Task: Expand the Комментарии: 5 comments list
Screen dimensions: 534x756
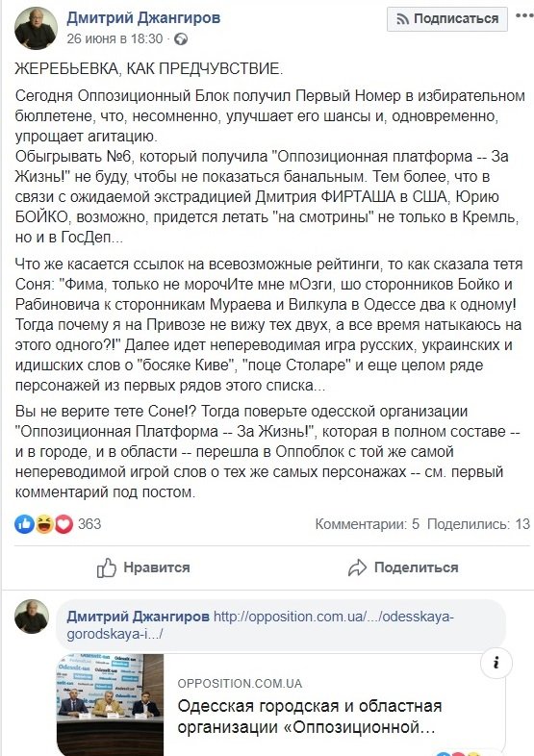Action: [x=368, y=524]
